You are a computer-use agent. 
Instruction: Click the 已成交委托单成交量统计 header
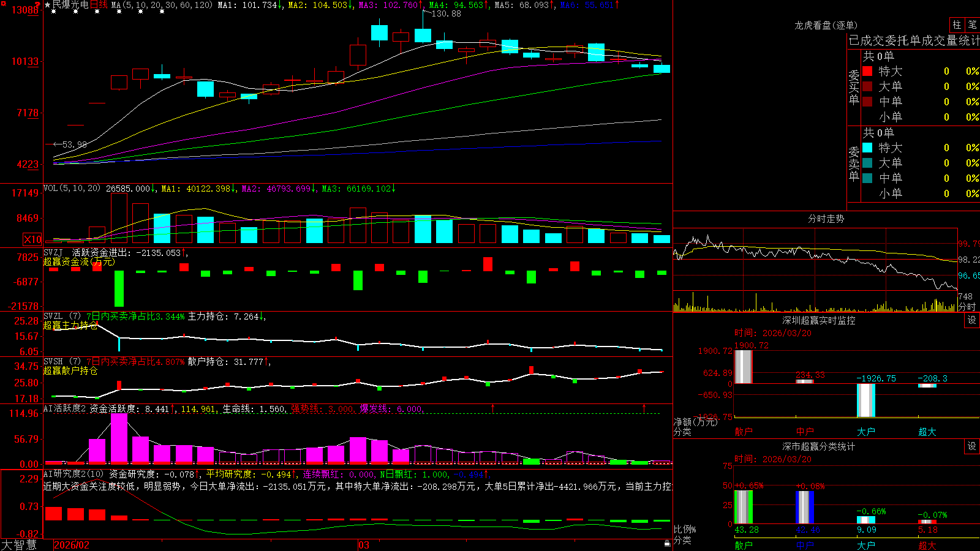[914, 40]
